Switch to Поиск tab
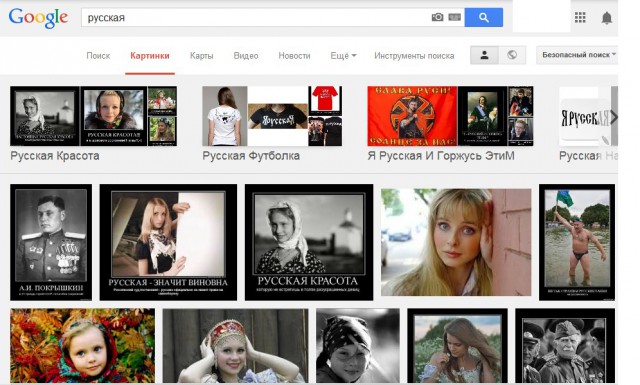The width and height of the screenshot is (640, 385). 98,56
